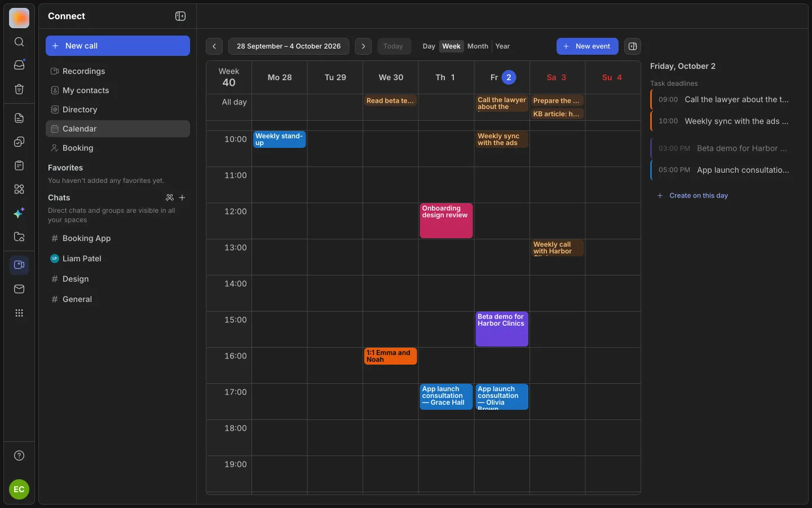Open Weekly call with Harbor event on Saturday
Viewport: 812px width, 508px height.
click(557, 248)
